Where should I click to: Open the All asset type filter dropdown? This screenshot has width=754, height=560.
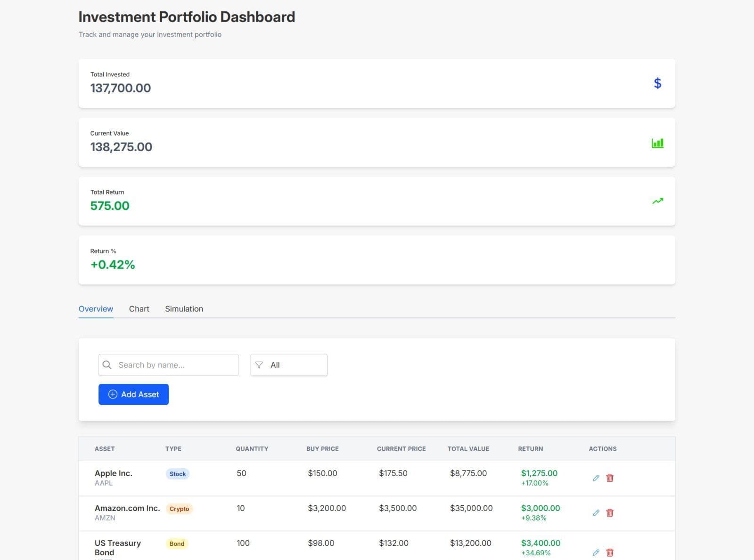click(x=289, y=365)
